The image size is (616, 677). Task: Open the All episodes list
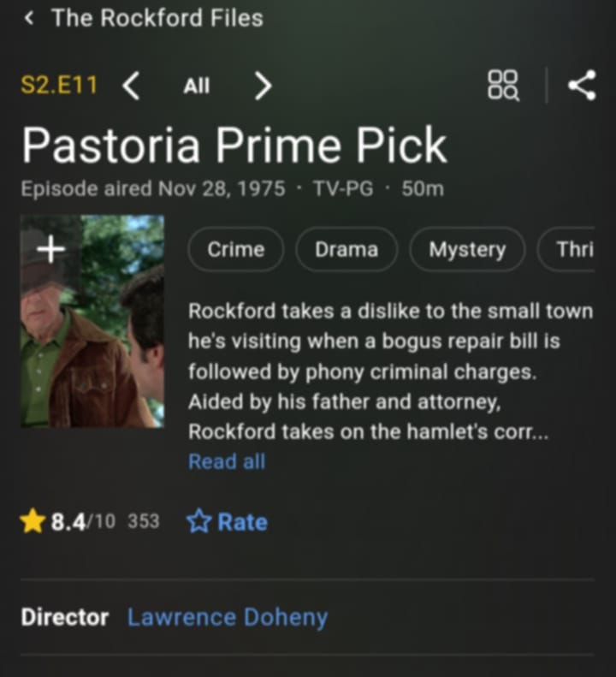(197, 86)
